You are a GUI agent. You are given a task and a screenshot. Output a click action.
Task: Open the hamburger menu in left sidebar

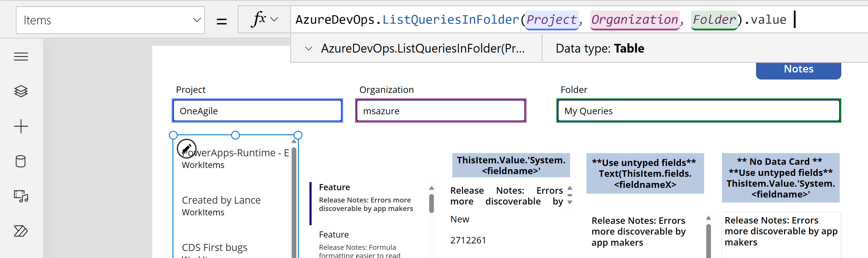point(21,57)
